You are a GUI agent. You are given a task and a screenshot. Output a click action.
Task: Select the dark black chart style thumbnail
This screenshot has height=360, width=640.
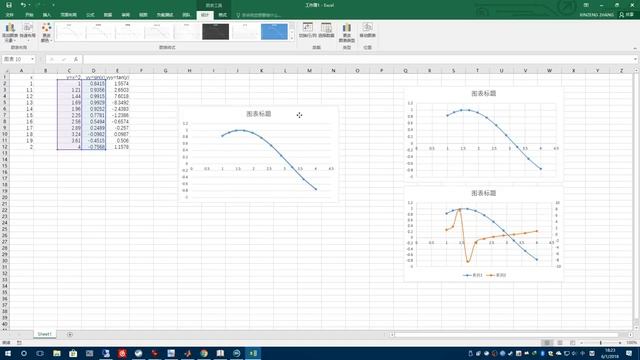click(216, 31)
